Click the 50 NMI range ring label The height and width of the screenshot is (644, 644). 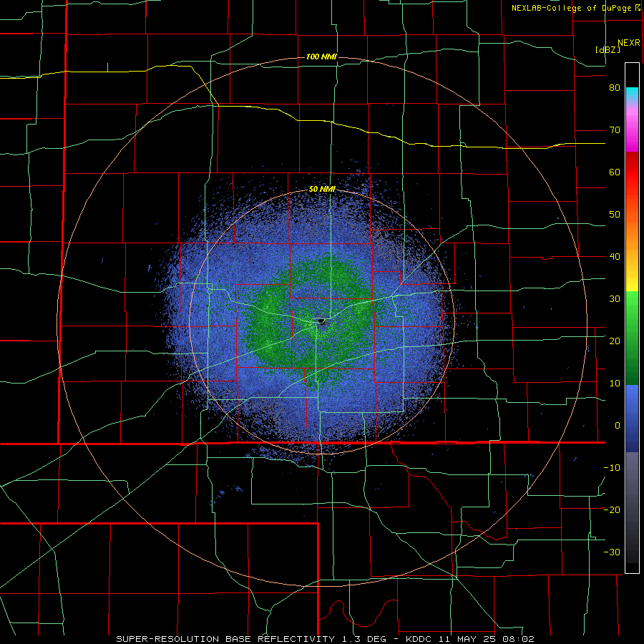322,190
